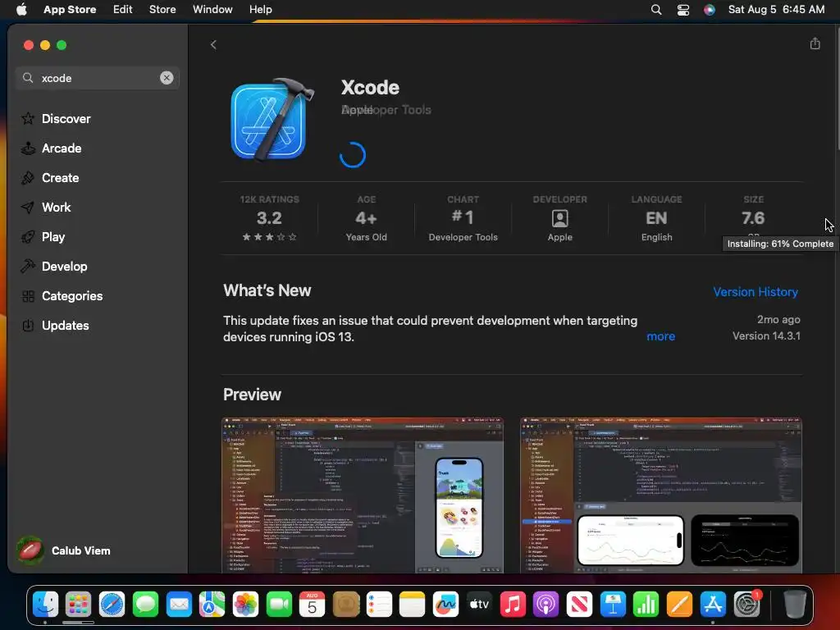840x630 pixels.
Task: Open Photos from the Dock
Action: click(245, 605)
